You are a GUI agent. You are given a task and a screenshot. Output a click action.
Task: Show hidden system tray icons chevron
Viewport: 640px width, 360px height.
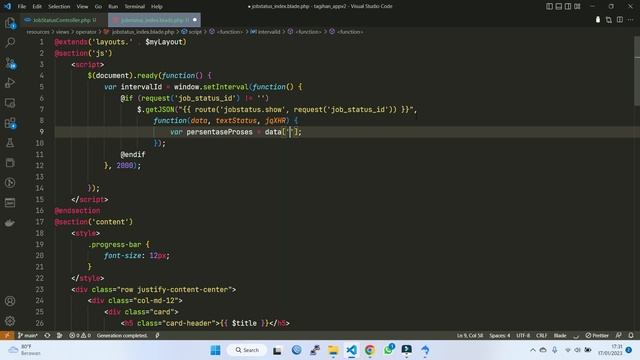coord(533,350)
